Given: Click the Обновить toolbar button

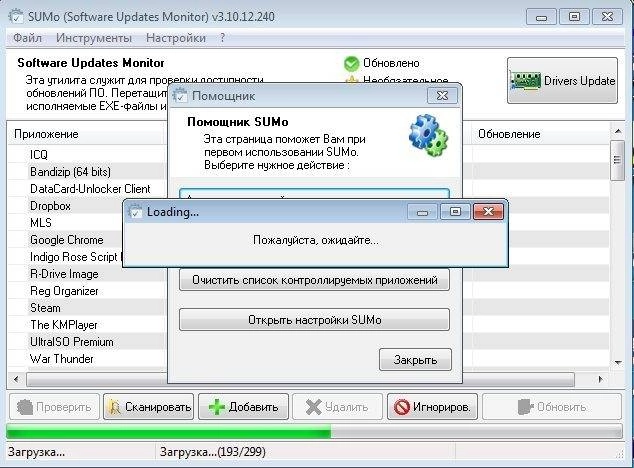Looking at the screenshot, I should [552, 407].
